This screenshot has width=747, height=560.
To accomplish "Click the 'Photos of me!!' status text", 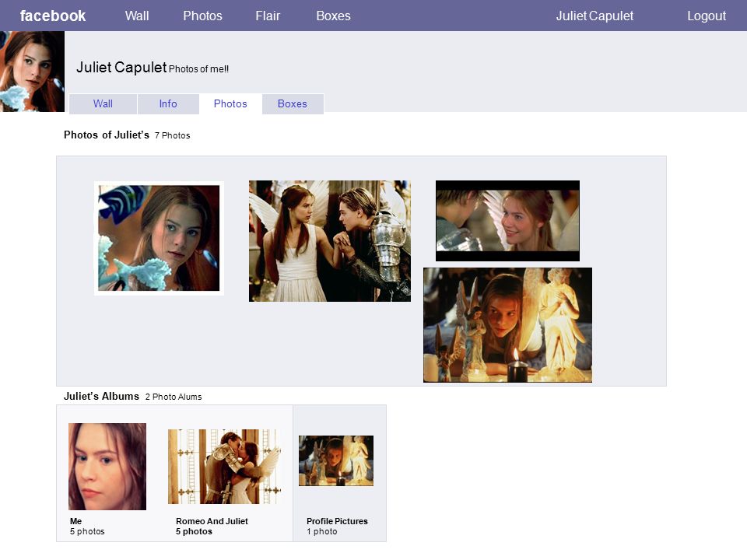I will [x=198, y=69].
